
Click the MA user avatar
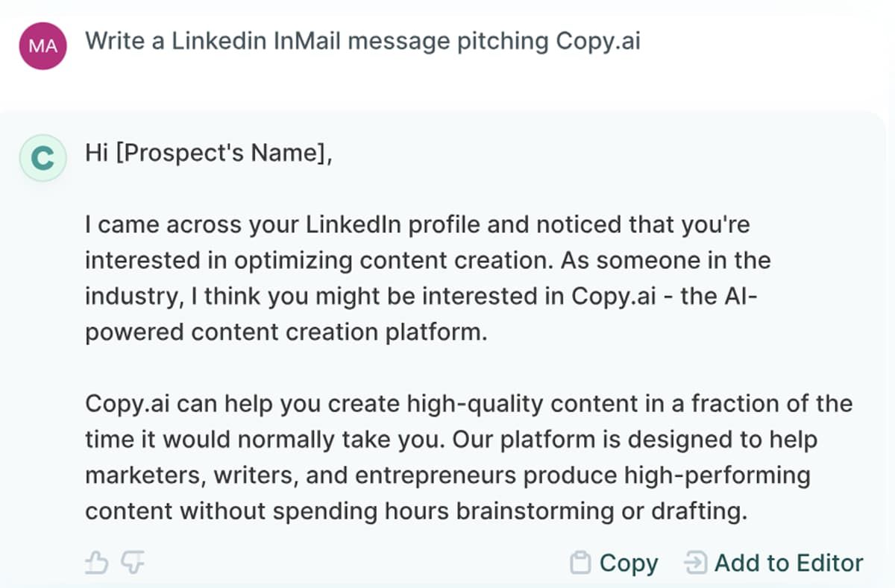(43, 45)
